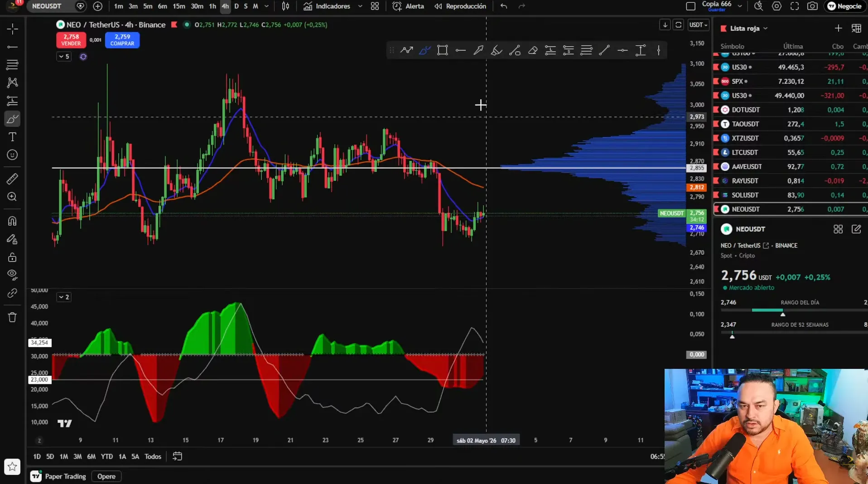
Task: Open favorites star toolbar
Action: pos(12,467)
